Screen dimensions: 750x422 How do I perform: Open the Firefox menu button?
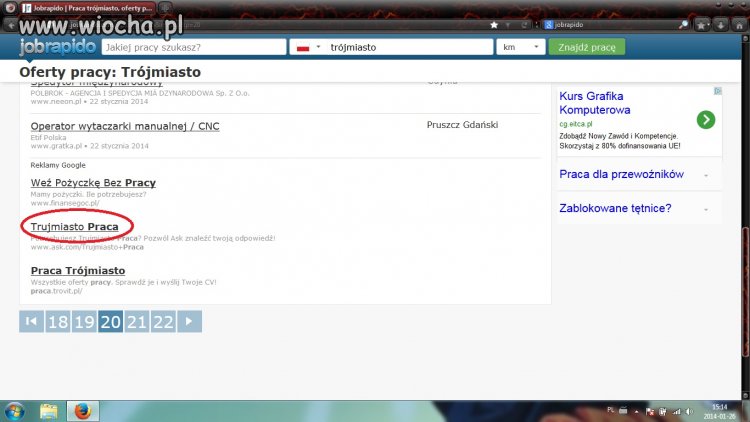tap(10, 8)
